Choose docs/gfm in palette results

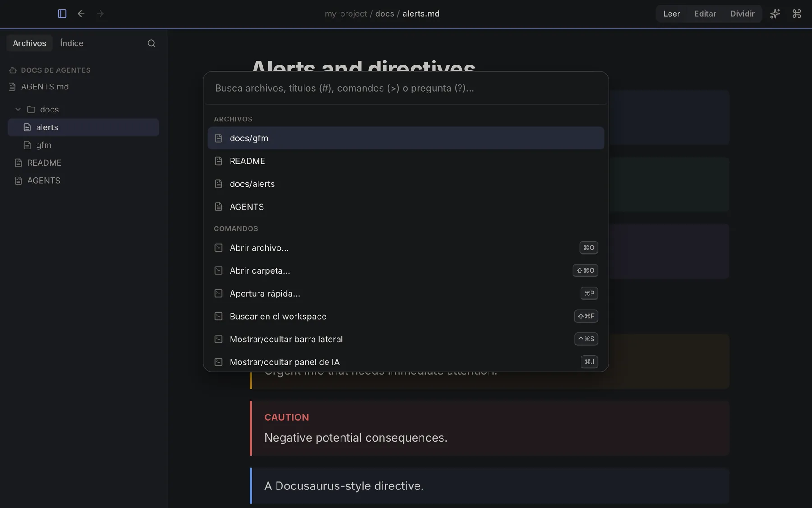click(x=406, y=138)
